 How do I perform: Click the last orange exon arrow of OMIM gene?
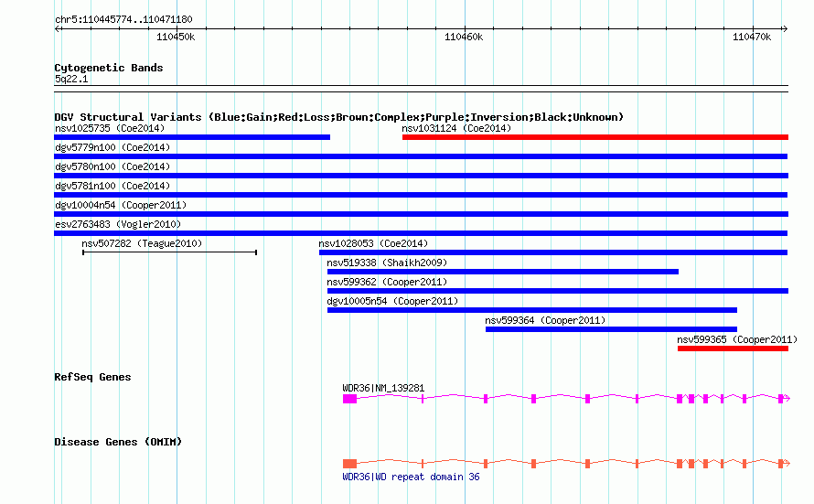(x=784, y=464)
